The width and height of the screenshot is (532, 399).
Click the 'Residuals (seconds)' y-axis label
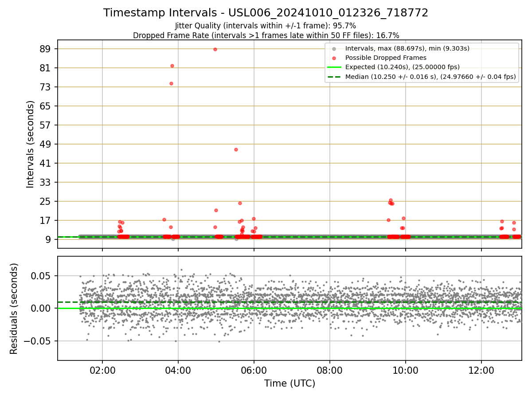click(14, 309)
